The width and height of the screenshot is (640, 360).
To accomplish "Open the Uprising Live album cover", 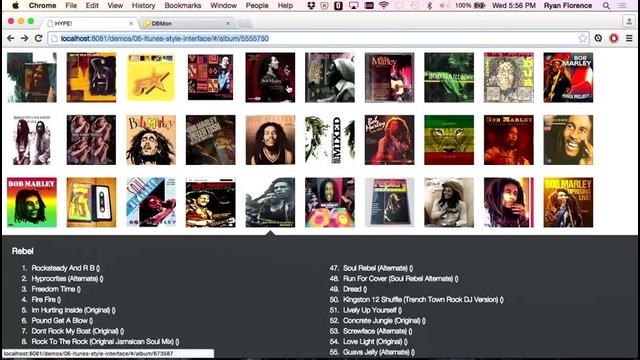I will click(568, 202).
